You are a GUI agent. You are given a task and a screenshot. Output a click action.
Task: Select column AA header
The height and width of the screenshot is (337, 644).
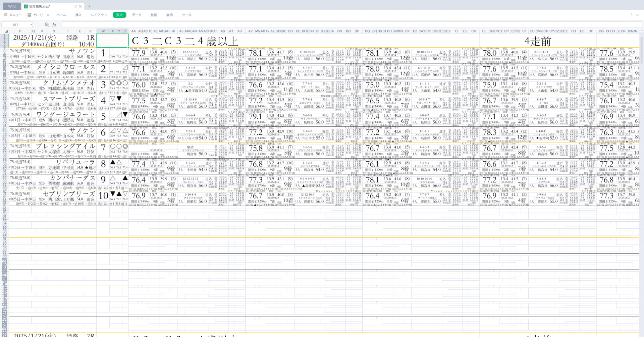tap(133, 31)
